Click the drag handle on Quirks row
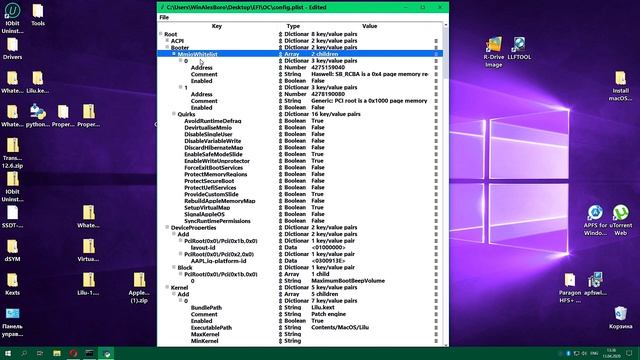Viewport: 640px width, 360px height. [436, 114]
